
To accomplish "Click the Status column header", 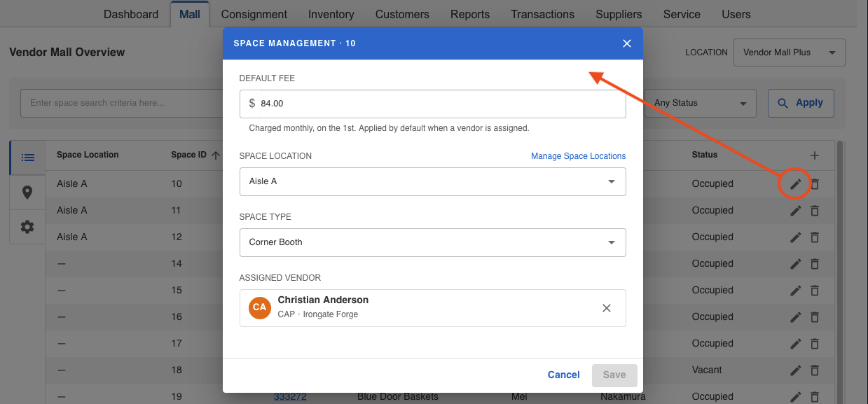I will click(705, 155).
